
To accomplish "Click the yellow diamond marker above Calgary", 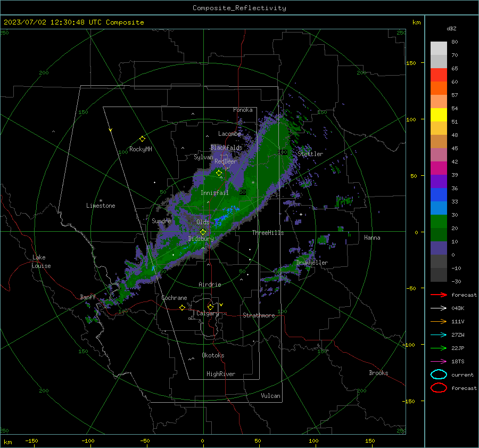I will pyautogui.click(x=210, y=307).
